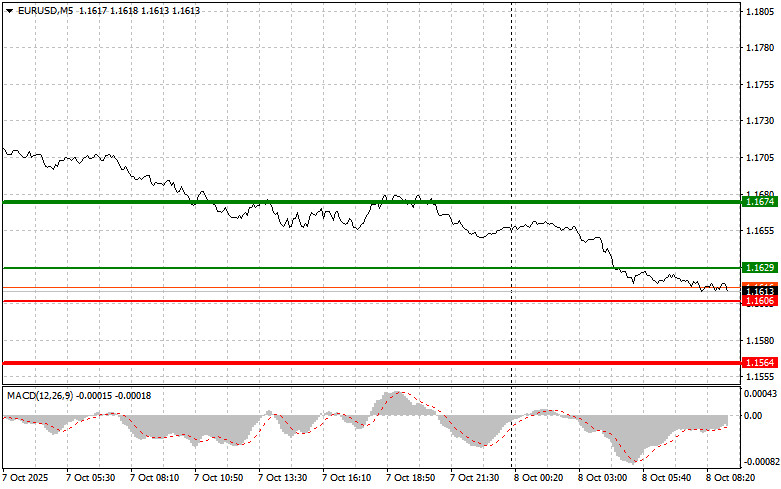Select the green 1.1674 price label
781x489 pixels.
(759, 202)
